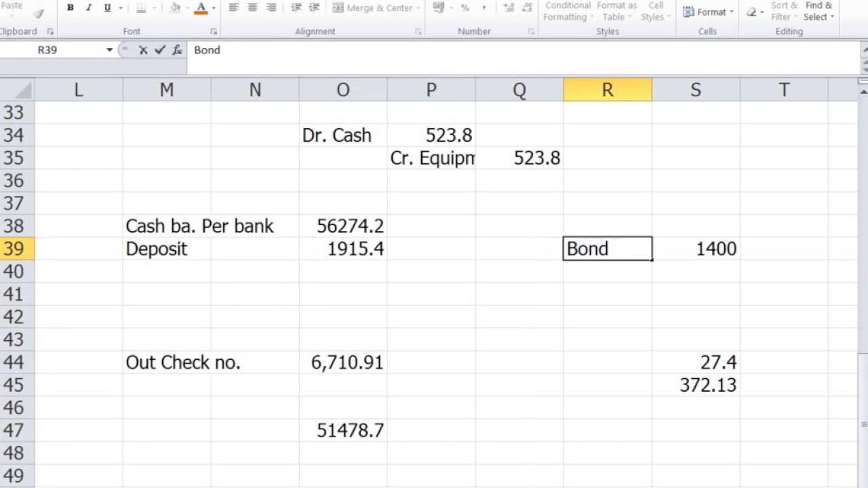
Task: Align text right
Action: coord(271,8)
